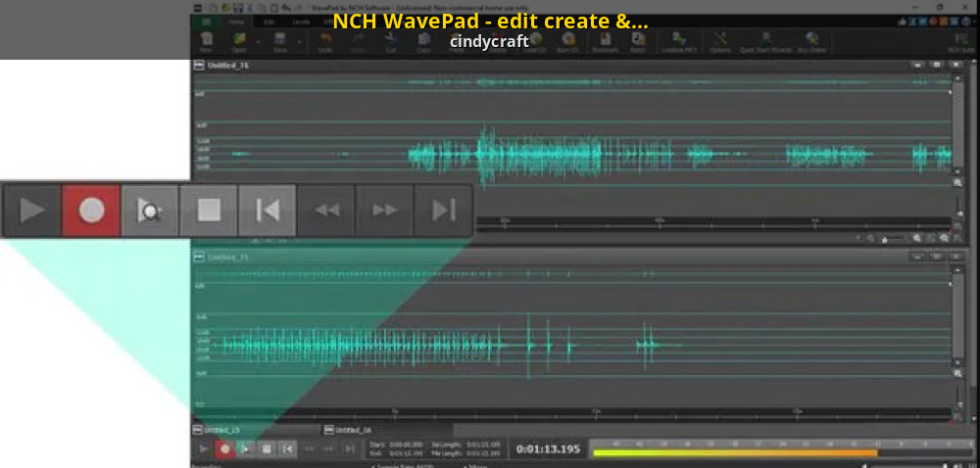Open the Batch converter tool
This screenshot has height=468, width=980.
[x=638, y=41]
